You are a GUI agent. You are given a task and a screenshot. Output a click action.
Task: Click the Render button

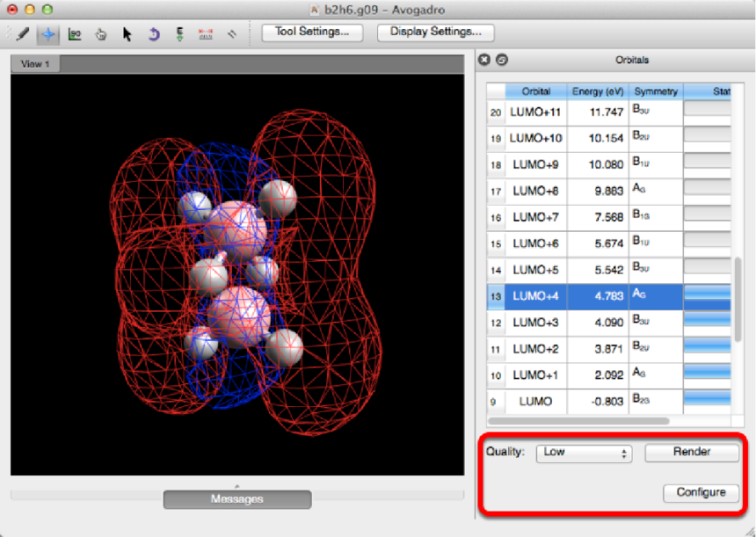pos(692,452)
